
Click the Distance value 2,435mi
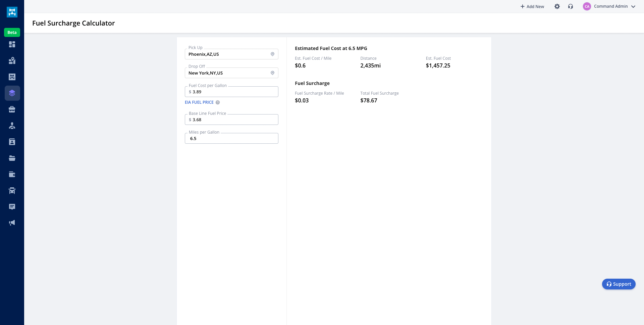[371, 65]
